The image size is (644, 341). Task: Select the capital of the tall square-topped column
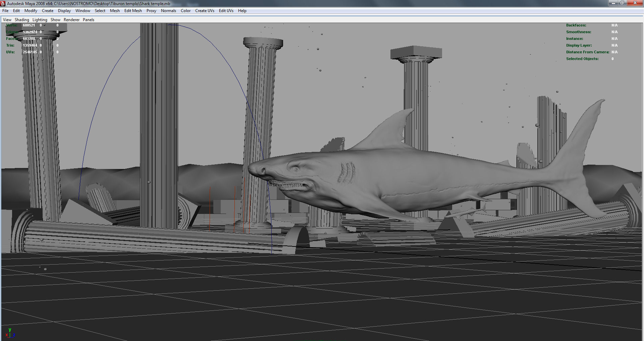click(x=416, y=54)
